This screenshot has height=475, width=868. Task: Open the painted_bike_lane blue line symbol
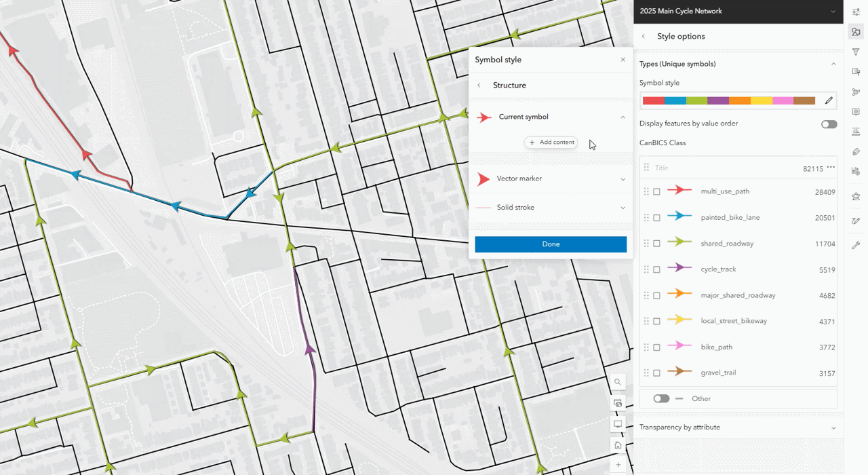tap(679, 217)
